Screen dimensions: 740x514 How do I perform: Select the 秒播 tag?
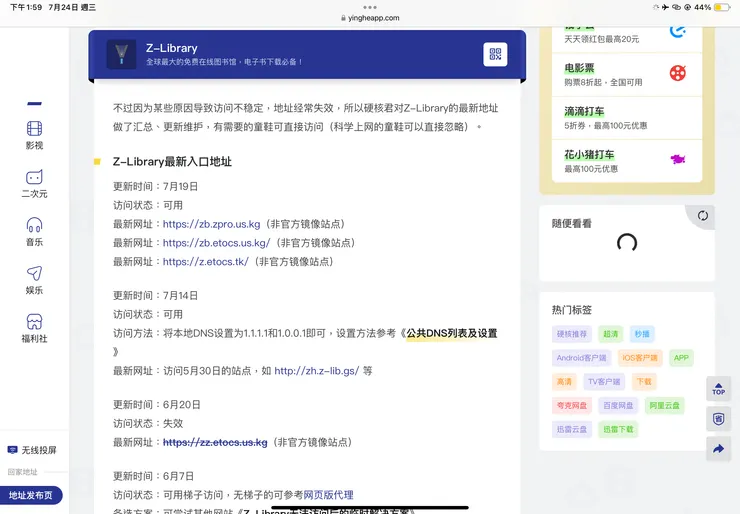click(x=642, y=334)
